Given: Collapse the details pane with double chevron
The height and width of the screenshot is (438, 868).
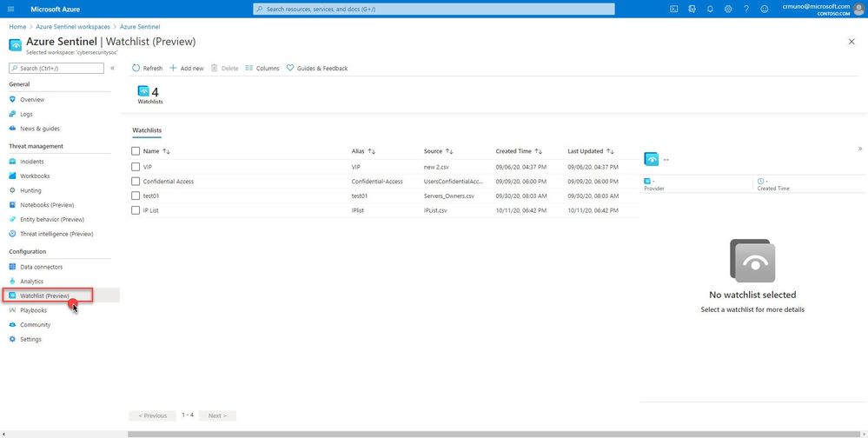Looking at the screenshot, I should coord(859,149).
